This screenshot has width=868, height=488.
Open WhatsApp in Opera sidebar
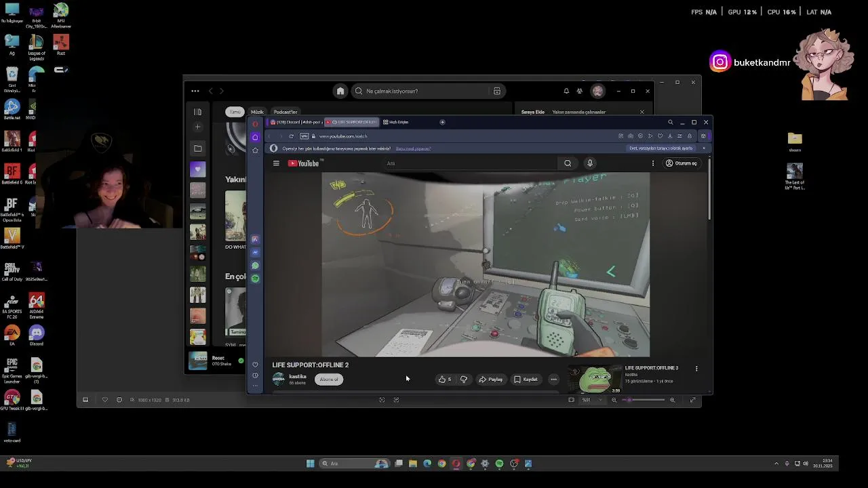point(255,266)
